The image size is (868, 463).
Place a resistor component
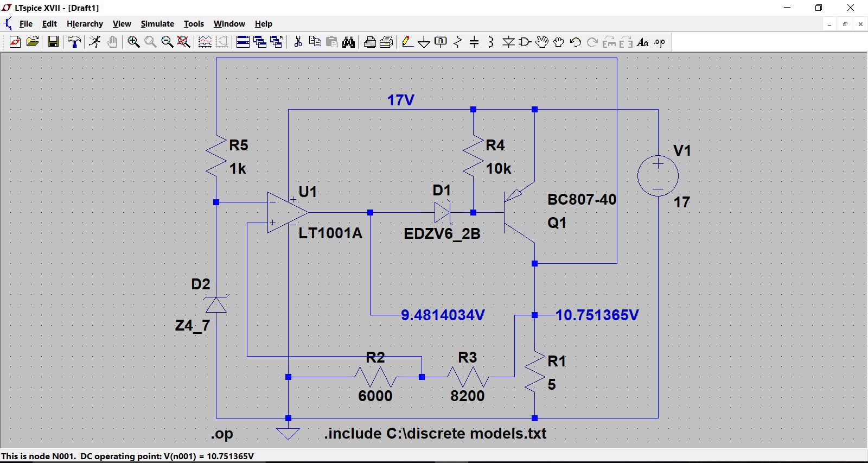pyautogui.click(x=458, y=42)
